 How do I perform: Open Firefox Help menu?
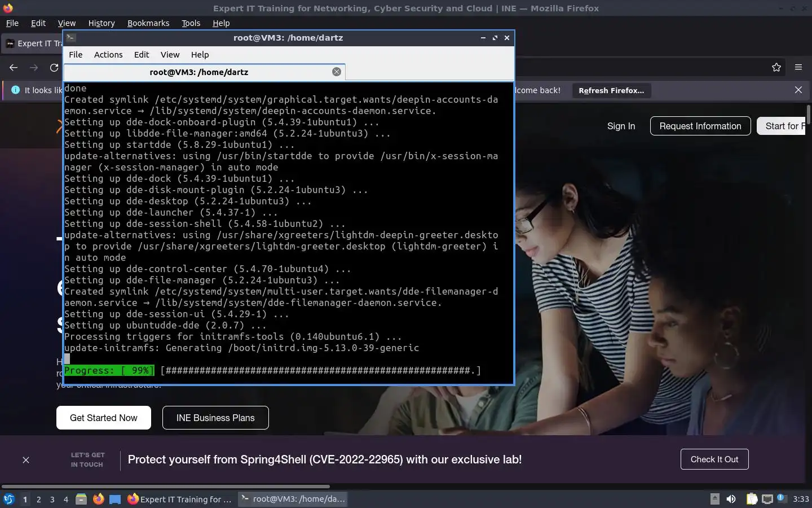click(221, 23)
